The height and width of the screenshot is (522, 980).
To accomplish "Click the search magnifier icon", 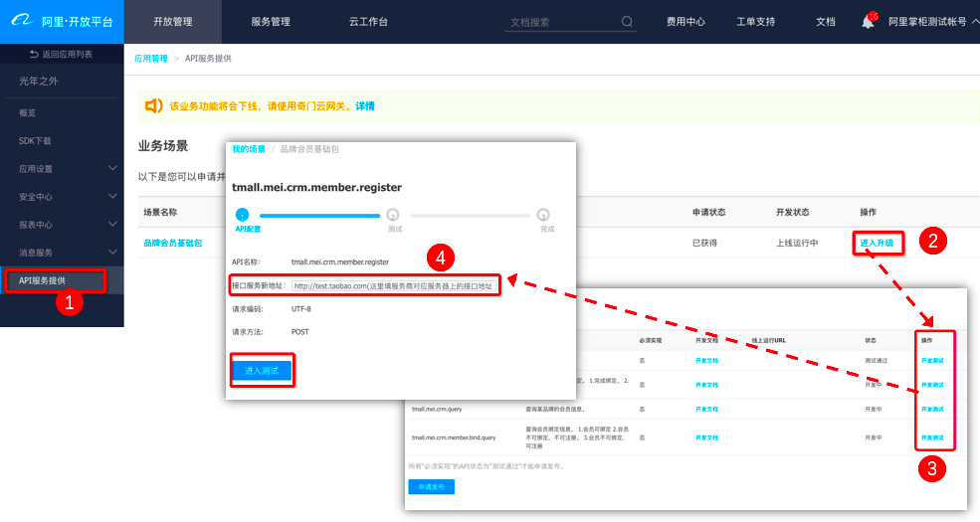I will click(627, 22).
